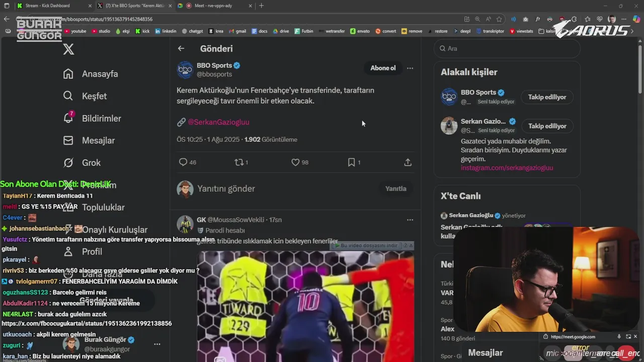Open chatgpt bookmark
Screen dimensions: 644x362
192,31
